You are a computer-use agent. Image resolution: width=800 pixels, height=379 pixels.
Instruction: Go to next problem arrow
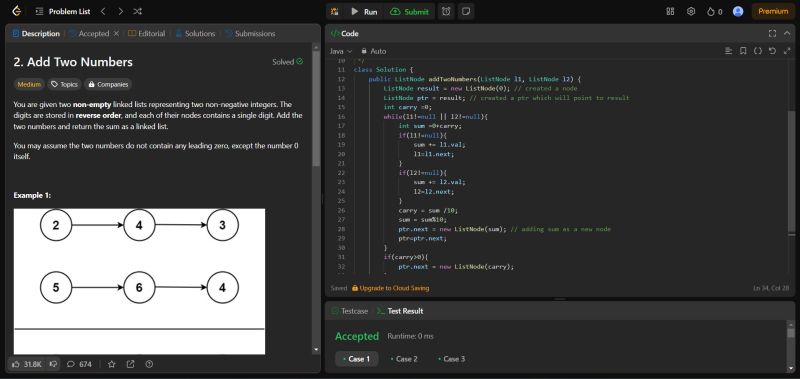pos(120,11)
